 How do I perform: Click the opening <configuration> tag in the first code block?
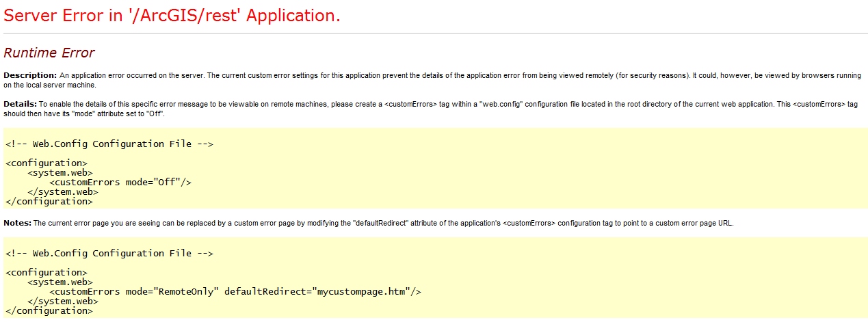pyautogui.click(x=47, y=163)
